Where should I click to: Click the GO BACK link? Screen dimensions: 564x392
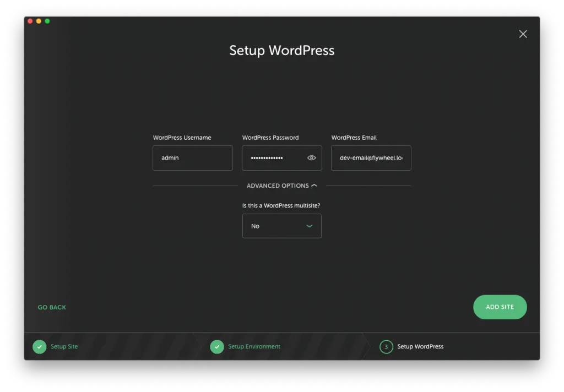[52, 307]
